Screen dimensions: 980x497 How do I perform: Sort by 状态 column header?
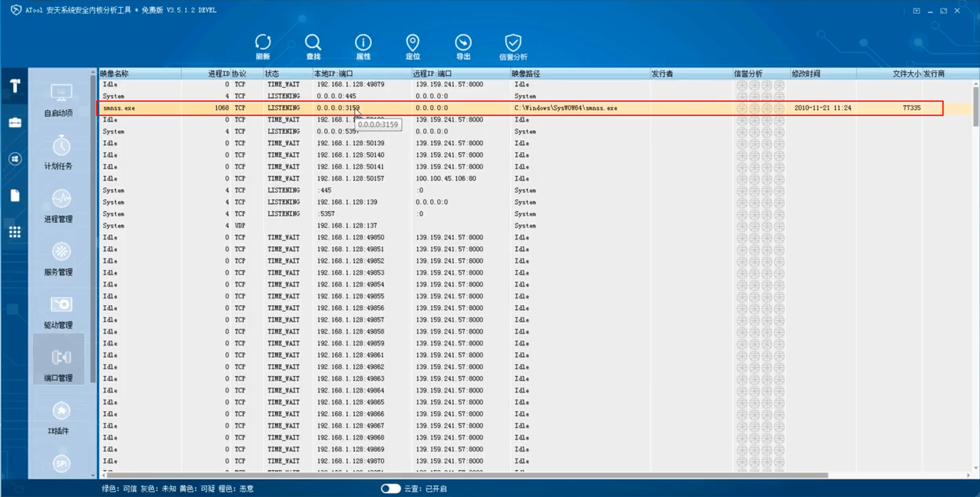[288, 74]
